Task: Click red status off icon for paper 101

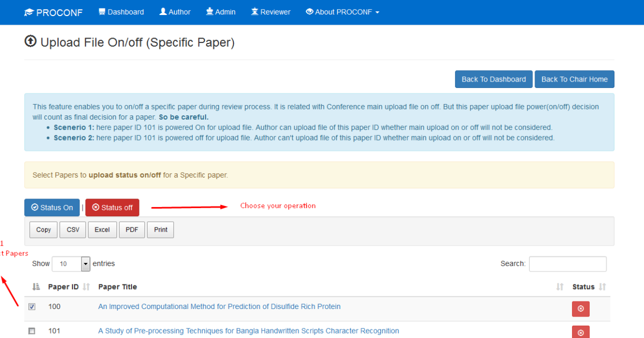Action: (581, 332)
